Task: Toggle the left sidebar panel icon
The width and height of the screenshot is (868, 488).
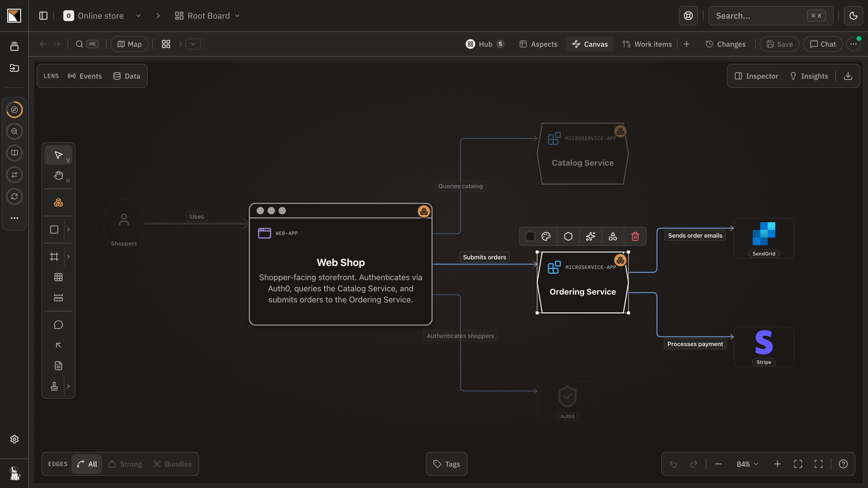Action: pyautogui.click(x=43, y=16)
